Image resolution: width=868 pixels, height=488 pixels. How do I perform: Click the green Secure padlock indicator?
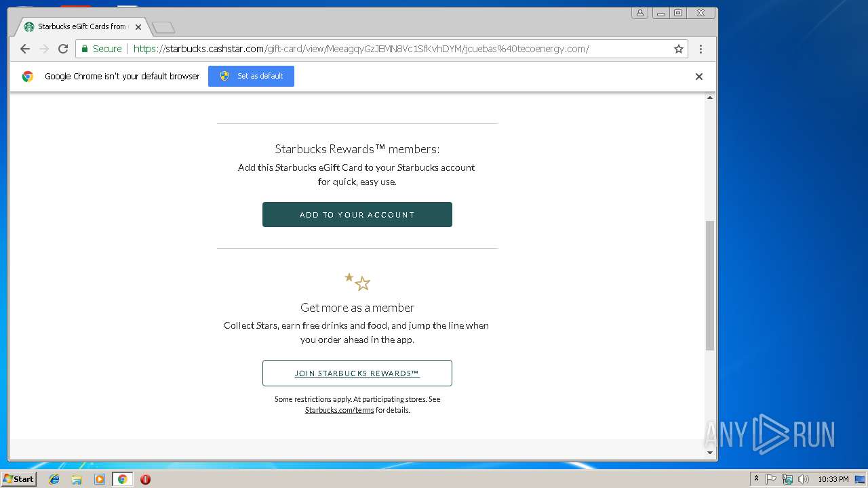click(x=102, y=49)
